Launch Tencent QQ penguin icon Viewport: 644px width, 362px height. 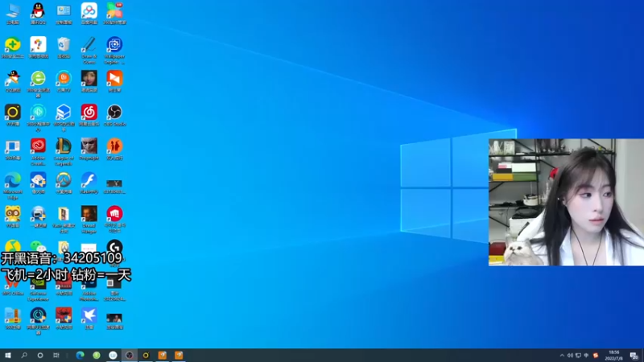click(38, 14)
